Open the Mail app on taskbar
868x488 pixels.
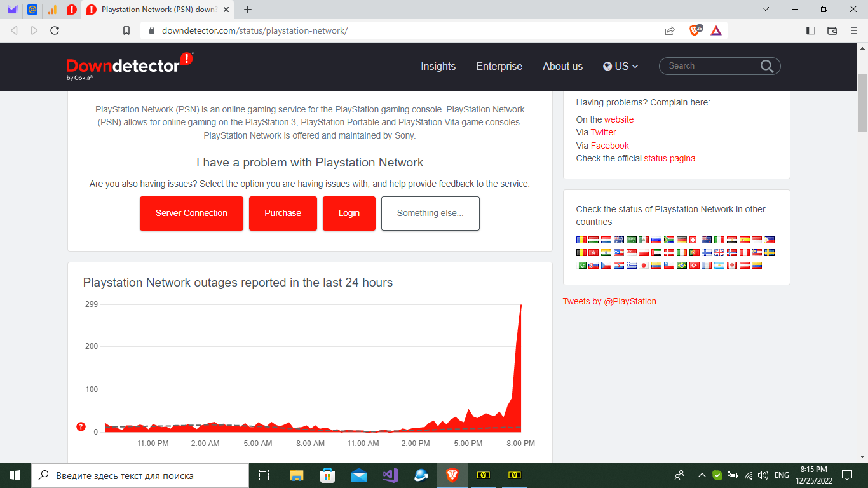[x=358, y=475]
